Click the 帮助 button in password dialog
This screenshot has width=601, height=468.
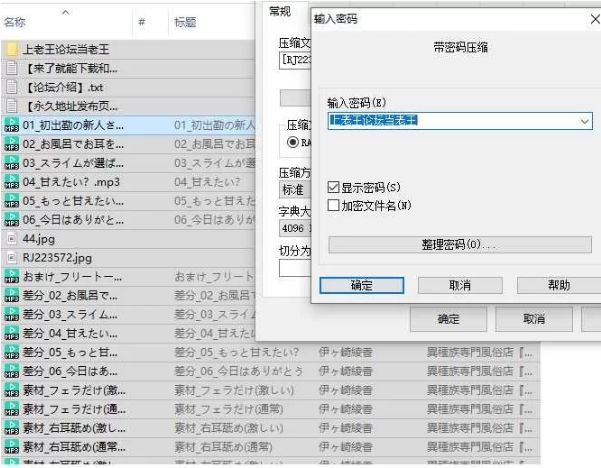(x=559, y=286)
